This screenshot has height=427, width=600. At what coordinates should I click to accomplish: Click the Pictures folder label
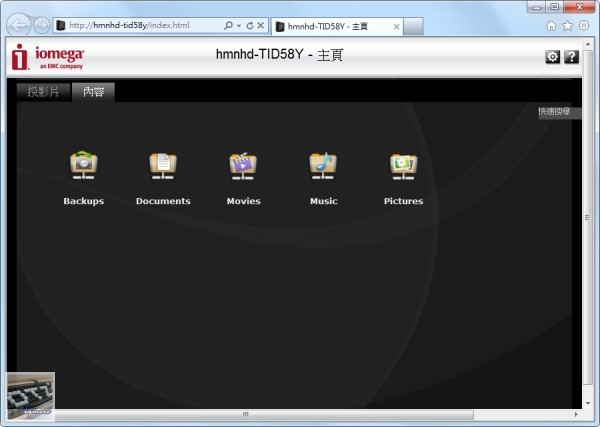click(x=404, y=201)
